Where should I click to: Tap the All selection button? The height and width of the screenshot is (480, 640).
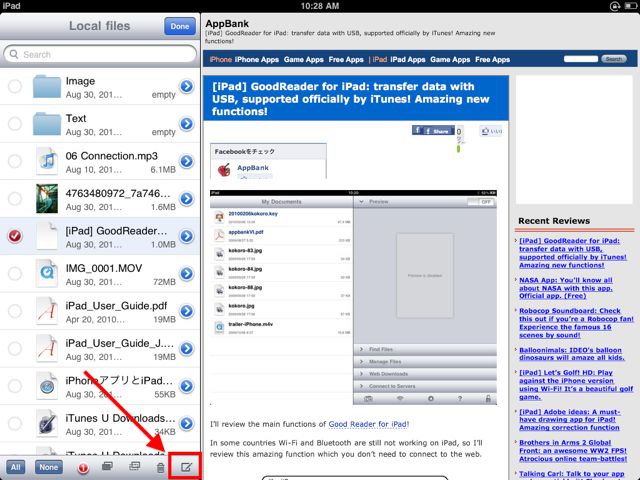[16, 467]
